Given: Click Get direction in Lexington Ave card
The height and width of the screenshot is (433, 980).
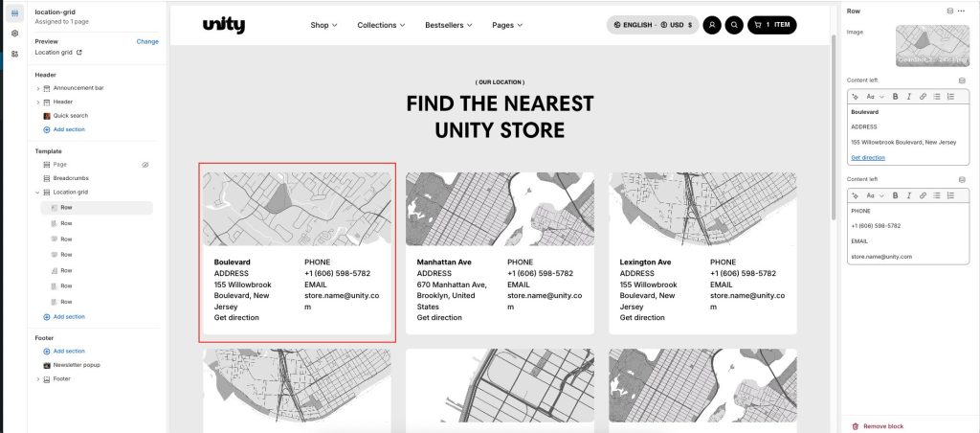Looking at the screenshot, I should pyautogui.click(x=642, y=317).
